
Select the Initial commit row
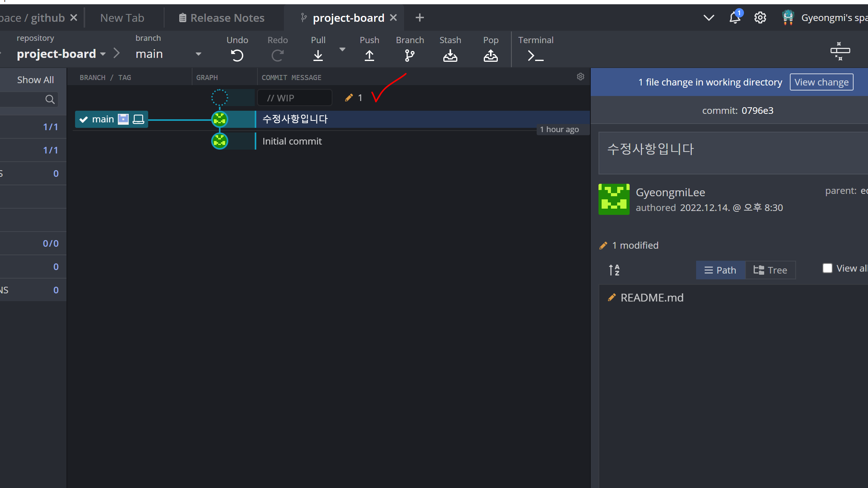coord(292,141)
